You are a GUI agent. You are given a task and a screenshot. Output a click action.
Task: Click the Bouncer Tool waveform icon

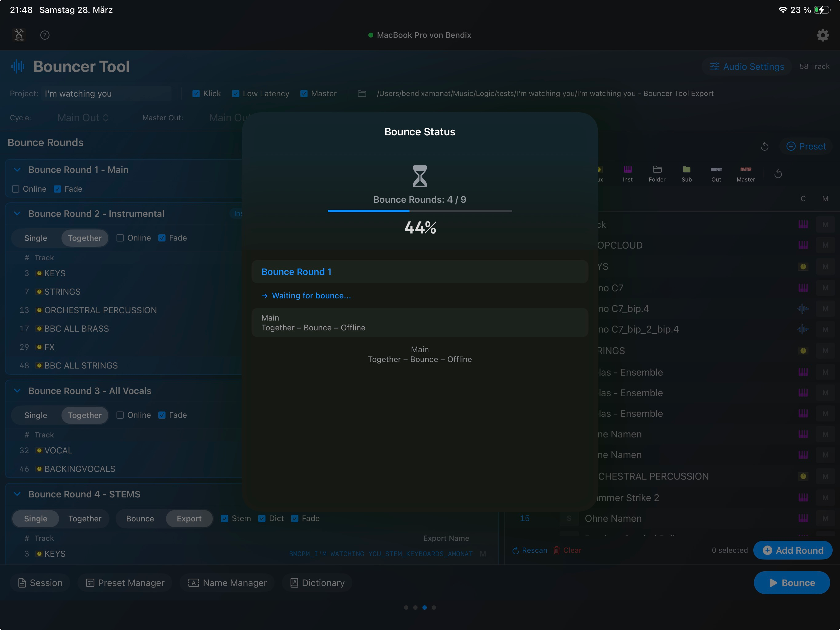(x=18, y=66)
